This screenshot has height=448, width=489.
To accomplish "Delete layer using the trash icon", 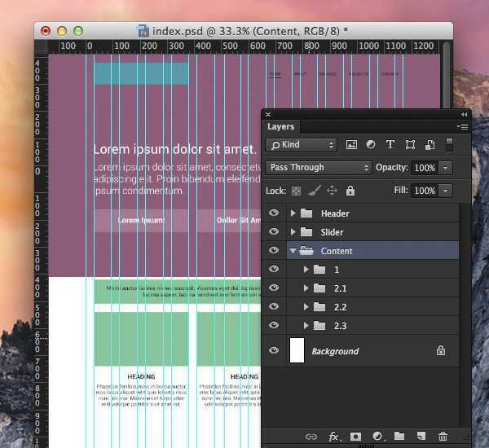I will click(x=443, y=437).
